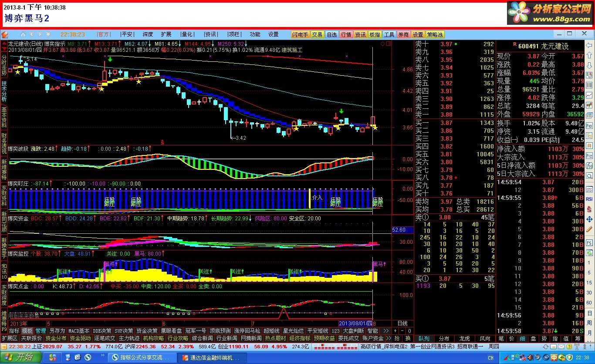Select the 技术分析 vertical sidebar tab
This screenshot has height=364, width=595.
[4, 91]
